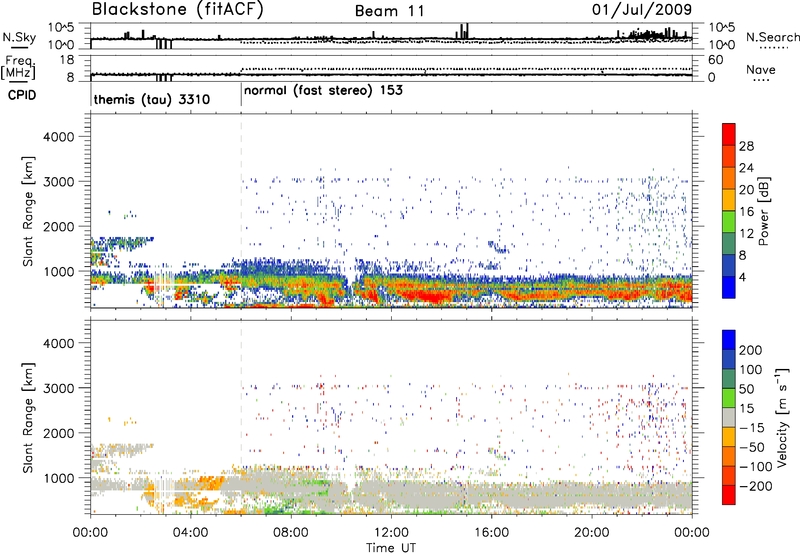Image resolution: width=800 pixels, height=554 pixels.
Task: Click the '1000' tick on power panel
Action: pyautogui.click(x=59, y=271)
